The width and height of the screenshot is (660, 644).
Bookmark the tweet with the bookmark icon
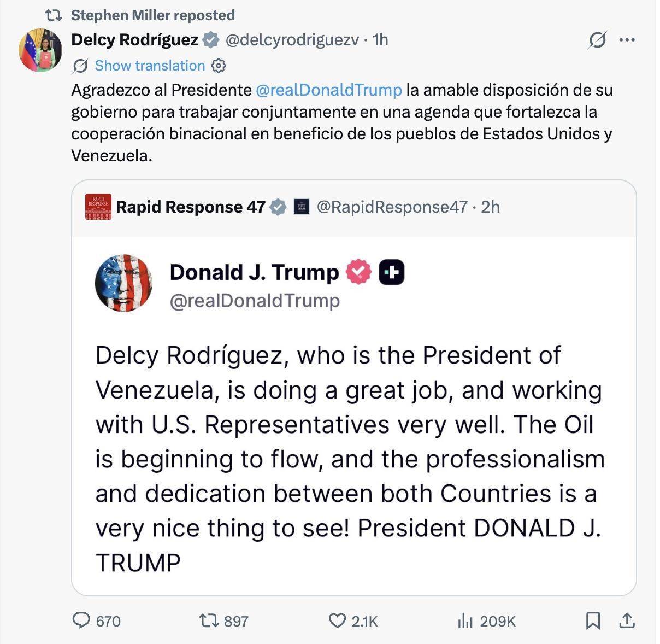coord(594,620)
